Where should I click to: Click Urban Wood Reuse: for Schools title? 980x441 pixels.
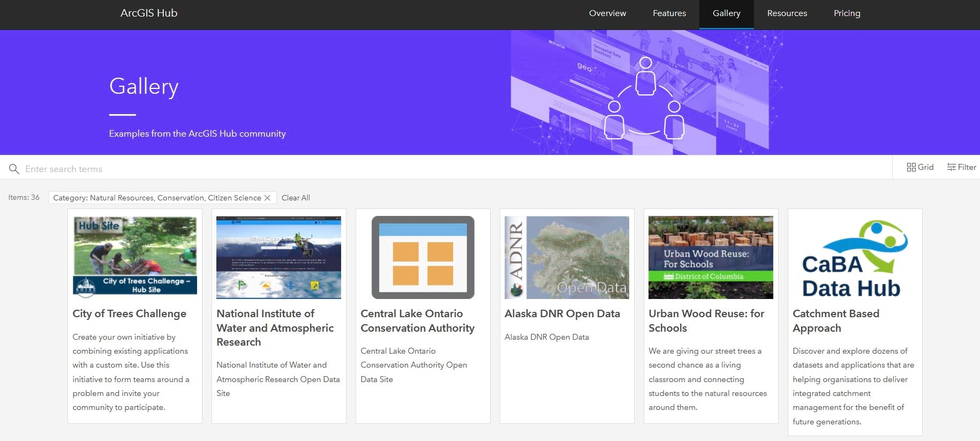pos(706,321)
